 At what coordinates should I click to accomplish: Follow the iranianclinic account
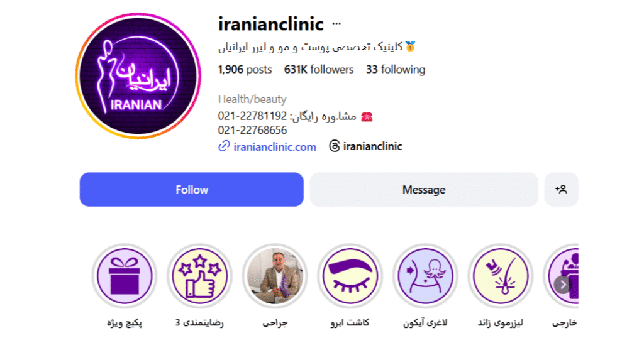coord(191,189)
